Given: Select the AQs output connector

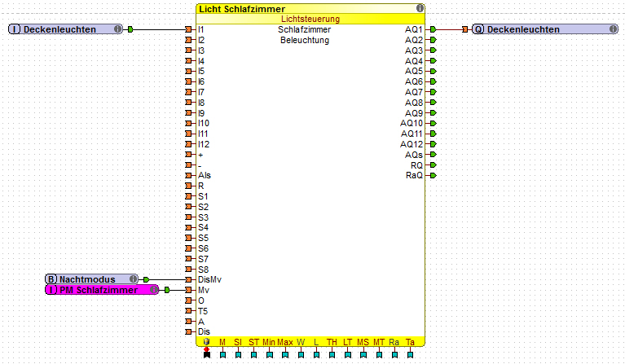Looking at the screenshot, I should (x=434, y=155).
